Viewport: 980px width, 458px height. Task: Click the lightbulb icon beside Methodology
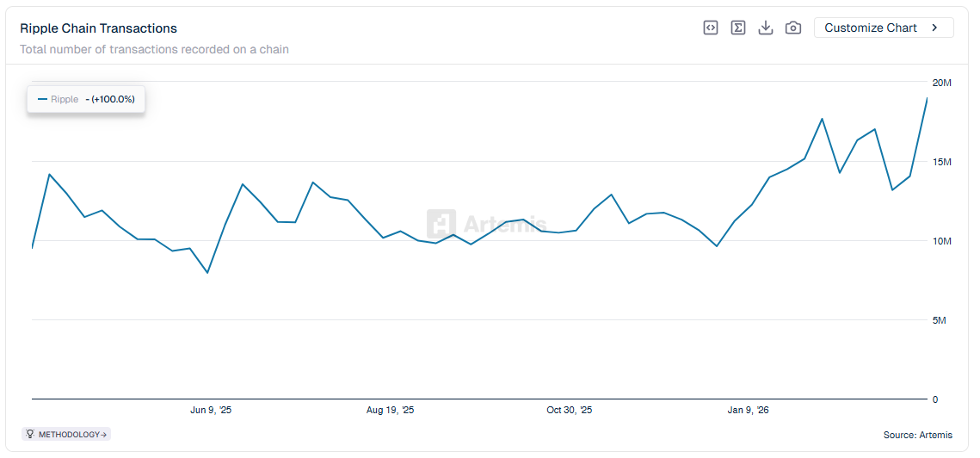(x=30, y=435)
